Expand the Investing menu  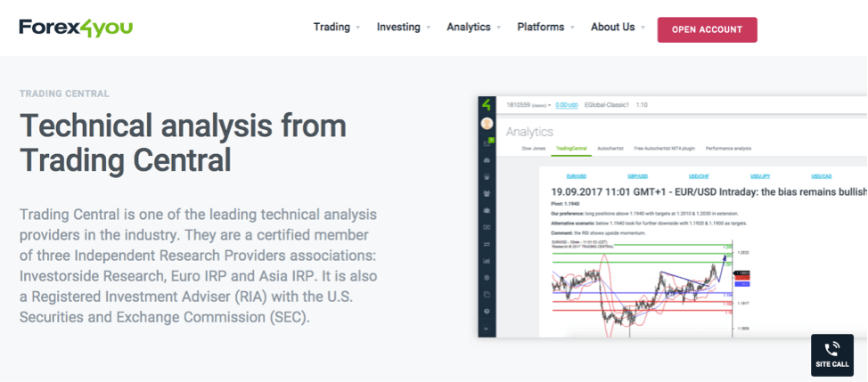point(404,27)
